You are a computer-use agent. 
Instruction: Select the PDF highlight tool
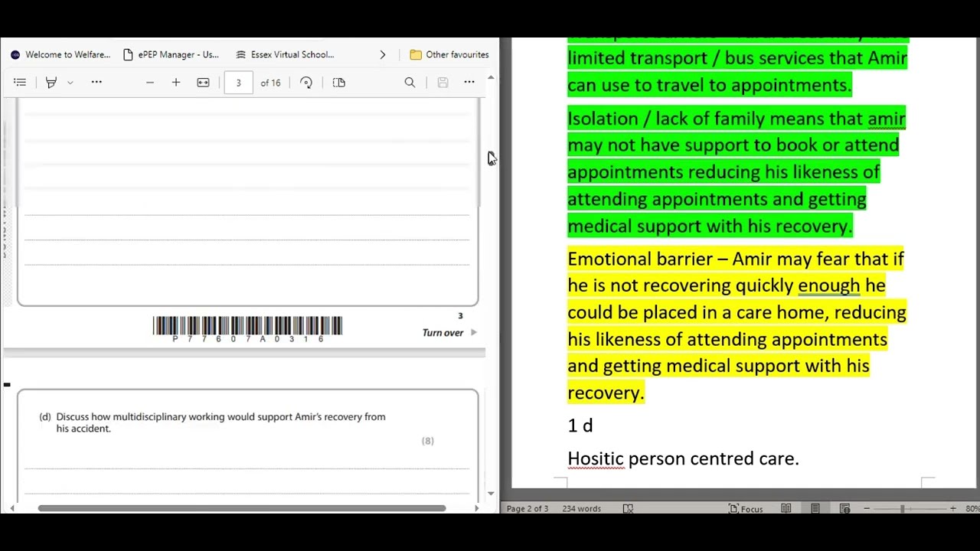point(51,83)
